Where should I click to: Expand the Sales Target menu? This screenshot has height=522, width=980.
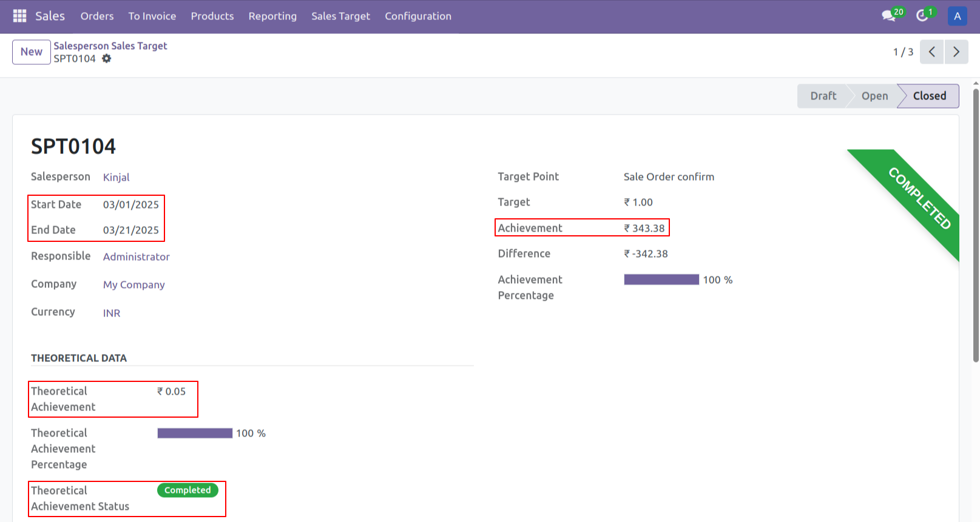pyautogui.click(x=340, y=16)
